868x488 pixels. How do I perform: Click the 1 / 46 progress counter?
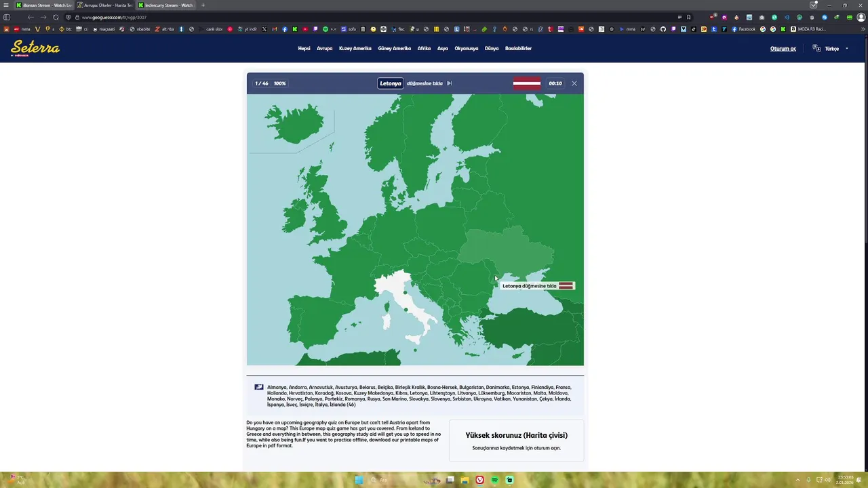[x=262, y=83]
